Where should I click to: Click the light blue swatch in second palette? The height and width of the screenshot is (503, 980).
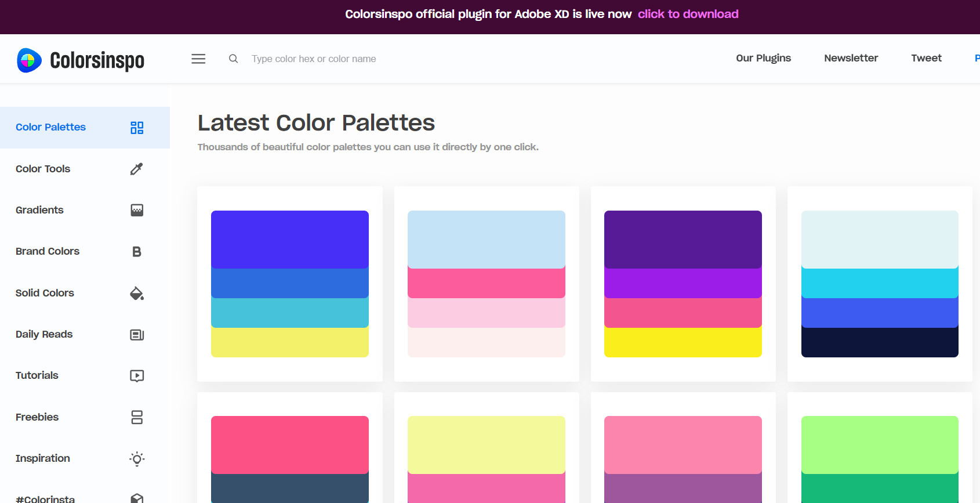coord(487,239)
